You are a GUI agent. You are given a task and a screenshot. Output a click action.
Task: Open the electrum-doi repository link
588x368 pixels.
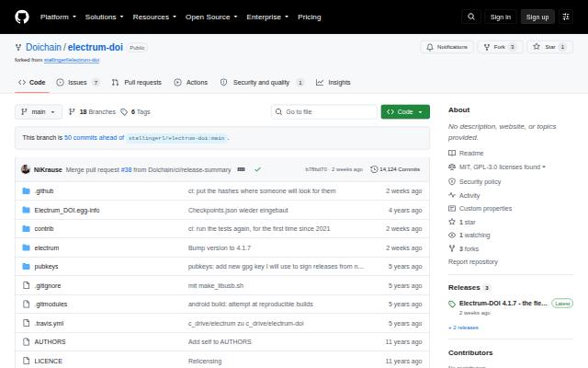click(x=96, y=47)
